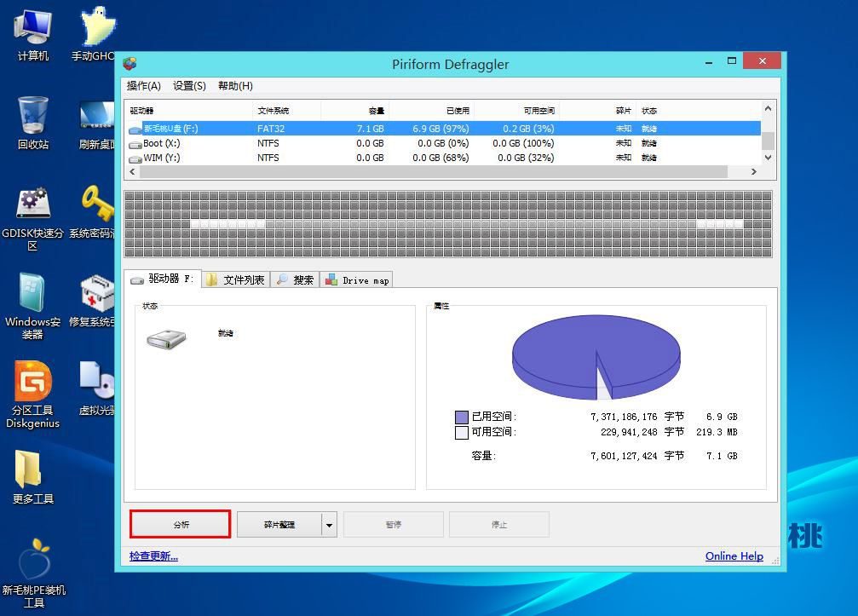858x616 pixels.
Task: Open the Online Help link
Action: click(734, 556)
